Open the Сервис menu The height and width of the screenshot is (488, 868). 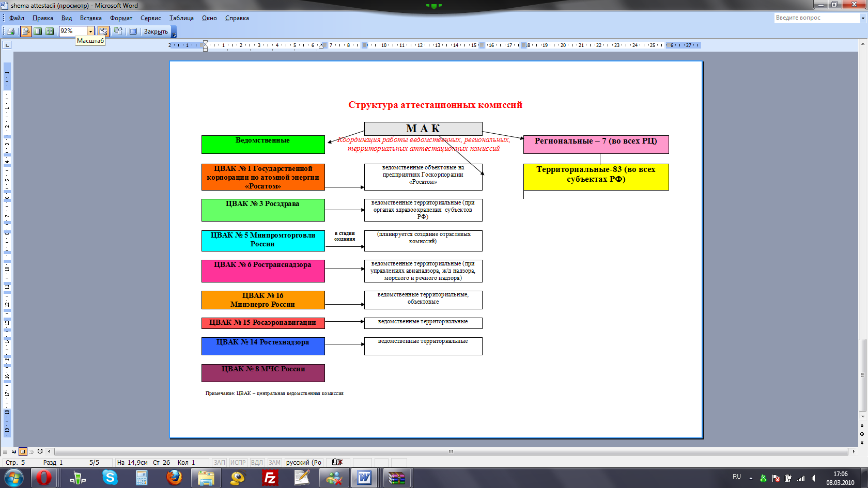pos(151,18)
